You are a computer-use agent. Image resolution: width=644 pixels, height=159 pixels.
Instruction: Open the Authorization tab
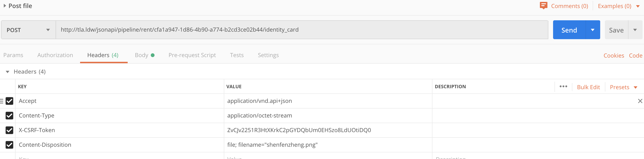tap(55, 55)
